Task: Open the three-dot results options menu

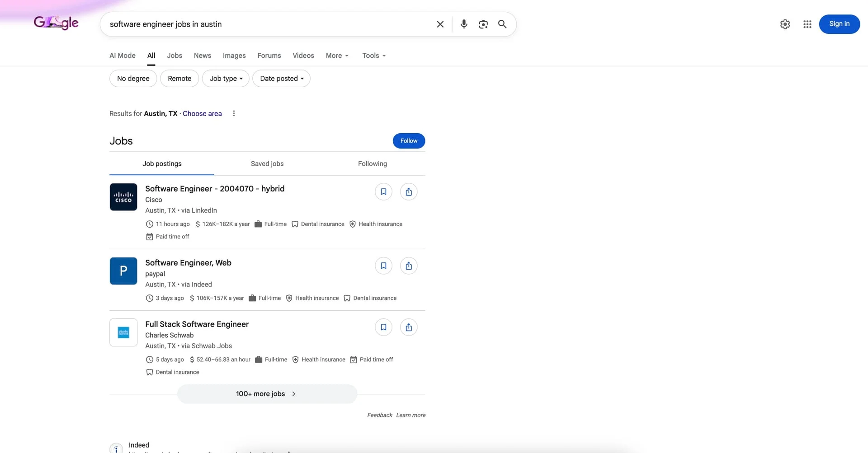Action: point(234,113)
